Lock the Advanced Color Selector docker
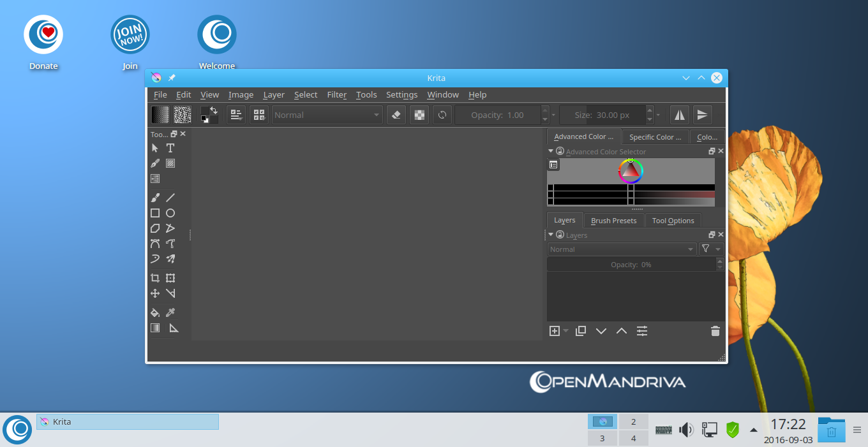Viewport: 868px width, 447px height. tap(560, 152)
